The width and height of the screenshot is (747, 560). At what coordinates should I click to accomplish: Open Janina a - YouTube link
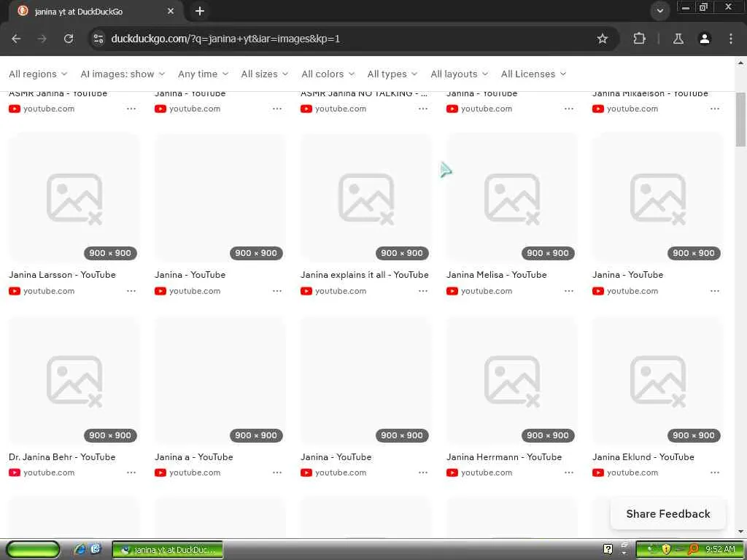[x=194, y=457]
